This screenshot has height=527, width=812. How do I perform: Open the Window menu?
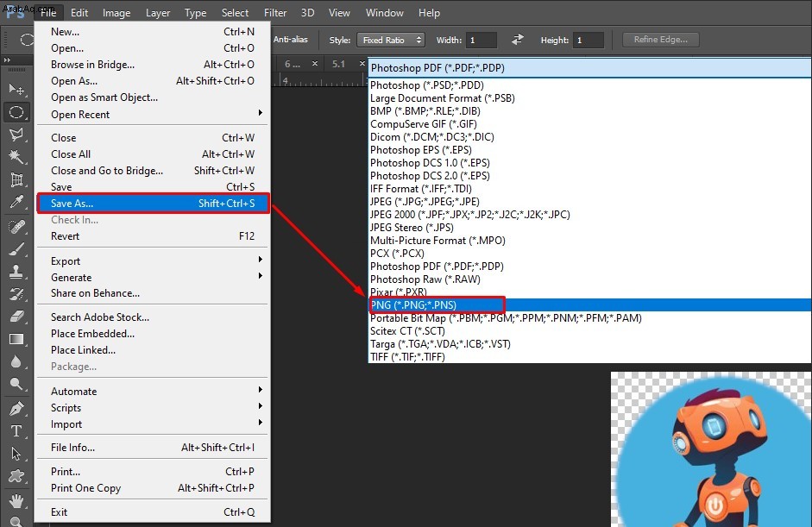(384, 12)
